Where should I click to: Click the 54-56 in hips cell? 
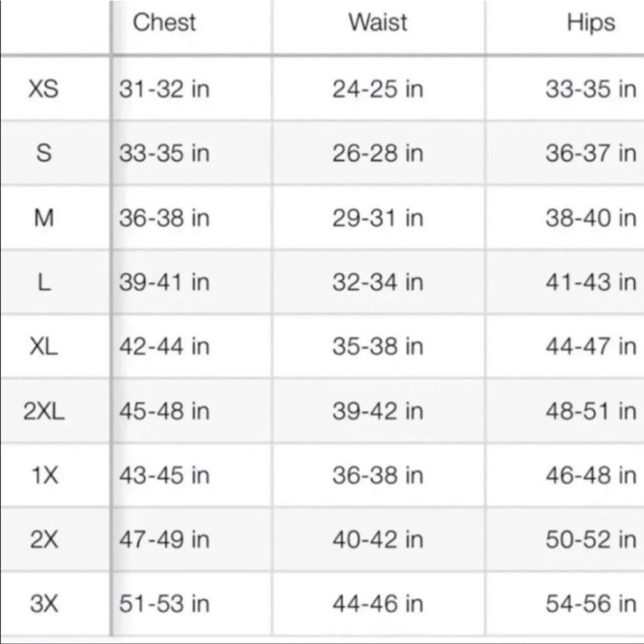(591, 604)
